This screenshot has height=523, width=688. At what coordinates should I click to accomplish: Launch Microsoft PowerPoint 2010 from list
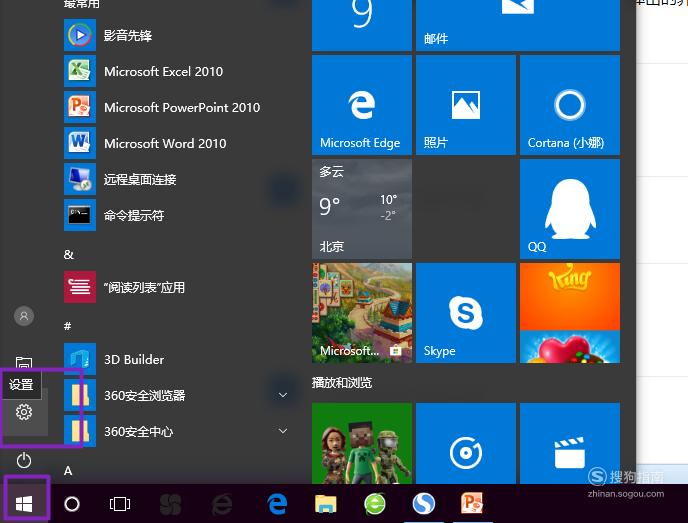pyautogui.click(x=176, y=107)
